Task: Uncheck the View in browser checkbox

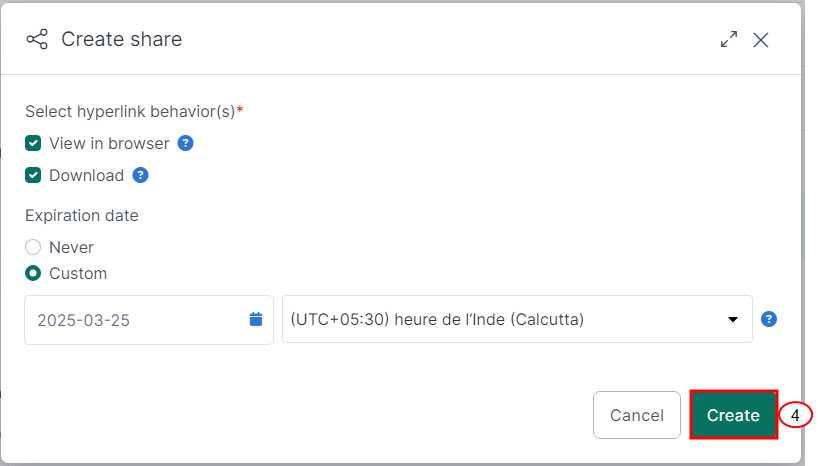Action: [33, 143]
